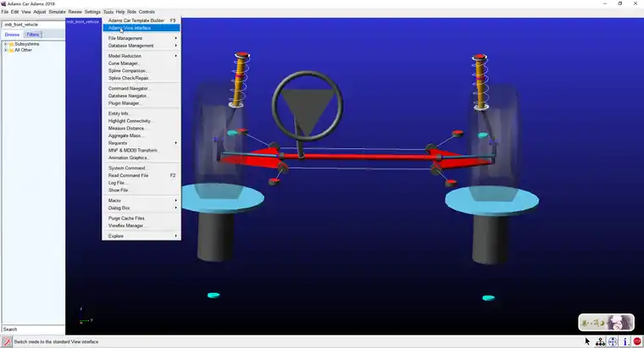Click the Adams command icon at status bar left
Viewport: 644px width, 348px height.
[x=7, y=341]
